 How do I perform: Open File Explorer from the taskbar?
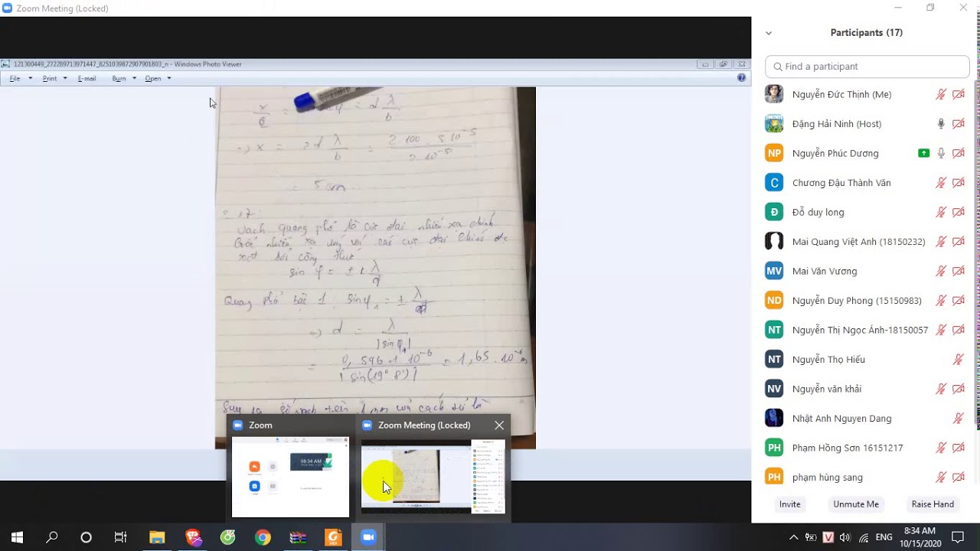click(x=157, y=537)
